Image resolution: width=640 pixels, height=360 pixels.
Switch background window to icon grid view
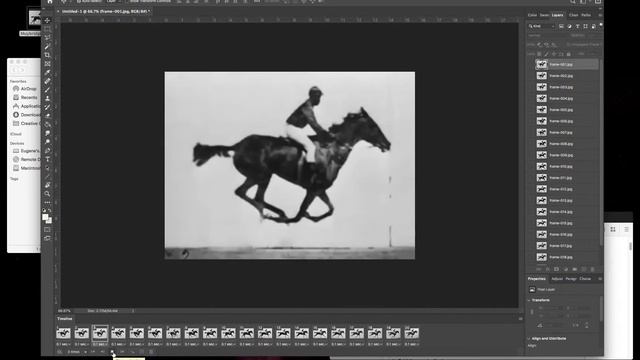613,229
